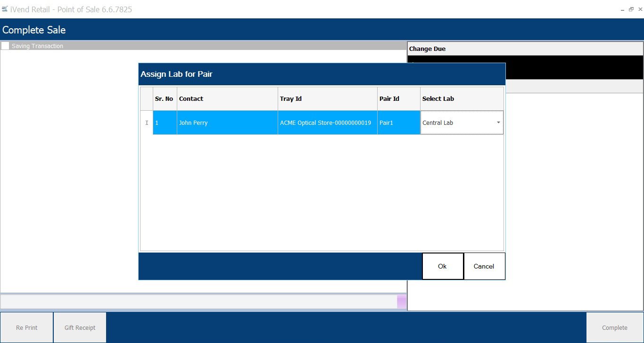Click the Re Print button

[27, 327]
